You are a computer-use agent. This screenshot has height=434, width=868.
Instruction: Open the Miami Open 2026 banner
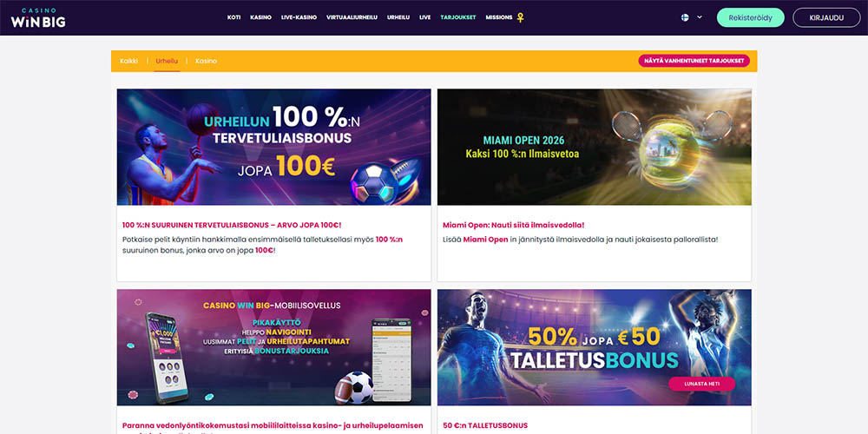[x=594, y=148]
